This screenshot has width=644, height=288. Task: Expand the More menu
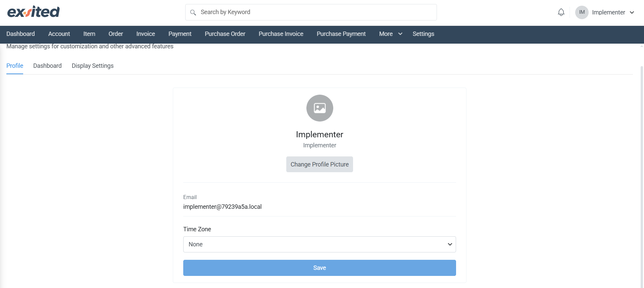[390, 34]
